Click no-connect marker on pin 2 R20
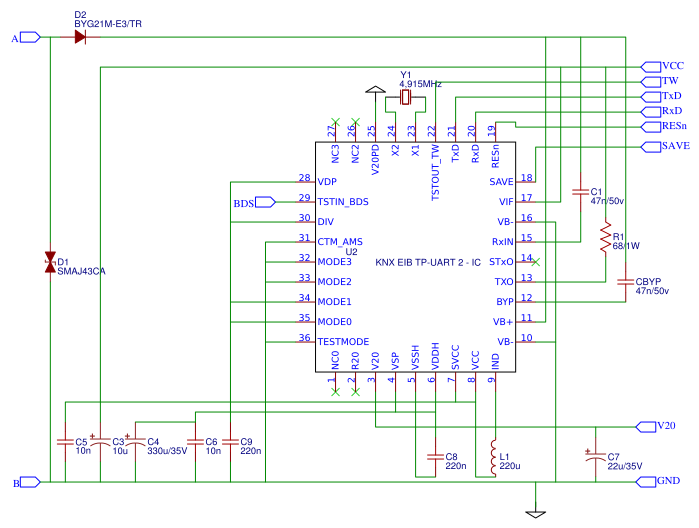 click(355, 392)
